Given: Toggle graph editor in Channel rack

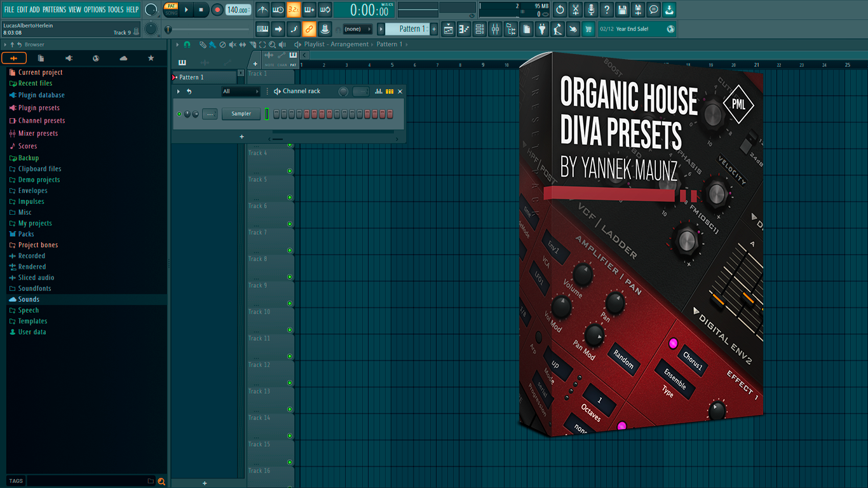Looking at the screenshot, I should [x=379, y=91].
